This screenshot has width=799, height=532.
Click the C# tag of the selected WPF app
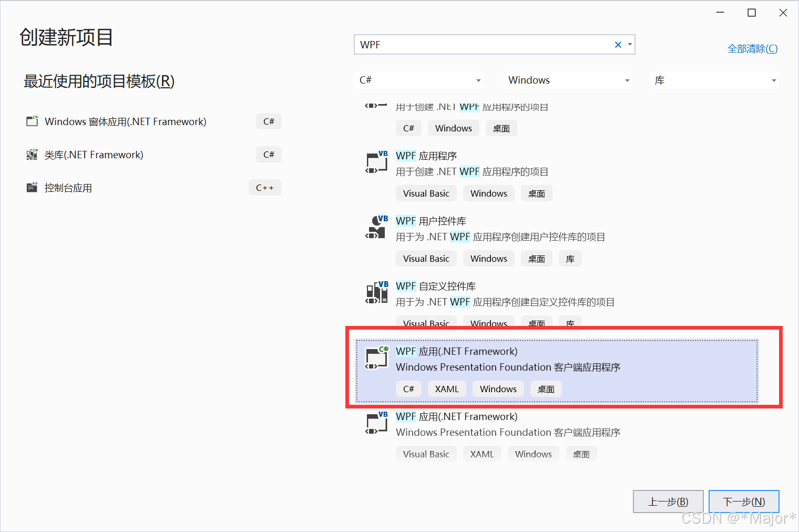[408, 389]
